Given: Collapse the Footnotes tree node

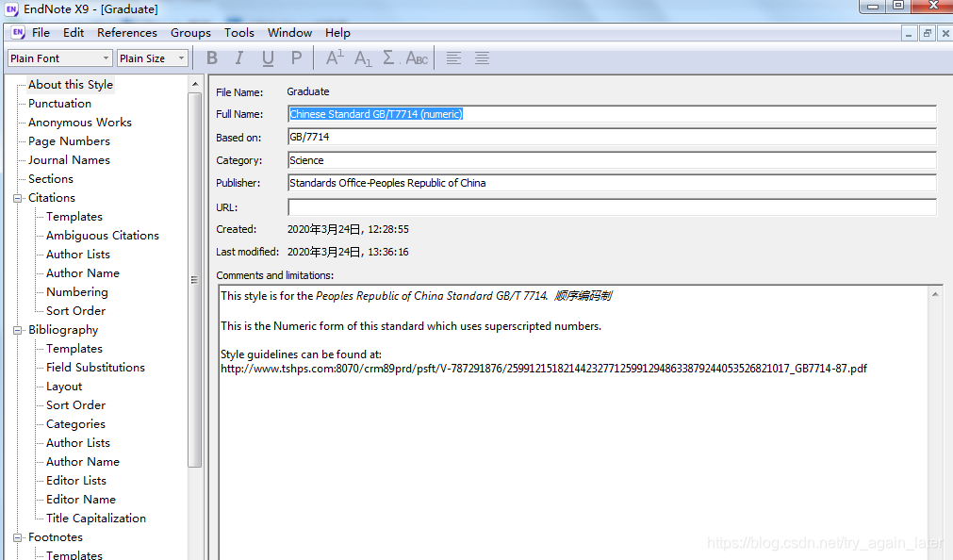Looking at the screenshot, I should [x=18, y=537].
